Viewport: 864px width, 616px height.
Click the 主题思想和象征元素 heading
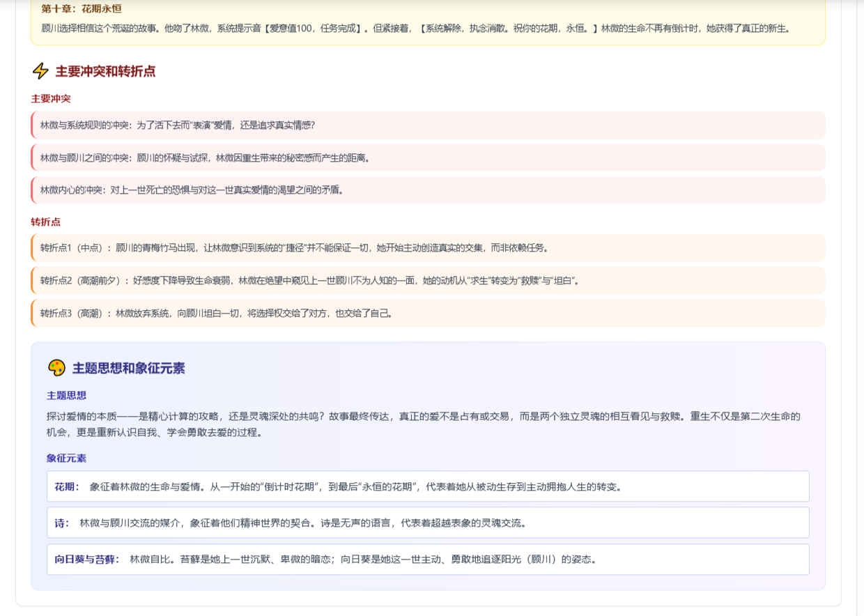coord(129,368)
